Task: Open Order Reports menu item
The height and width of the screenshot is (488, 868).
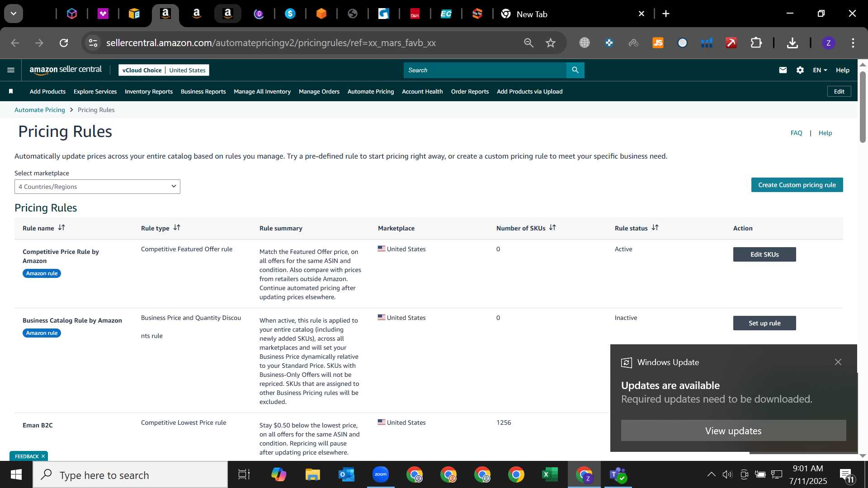Action: pyautogui.click(x=470, y=91)
